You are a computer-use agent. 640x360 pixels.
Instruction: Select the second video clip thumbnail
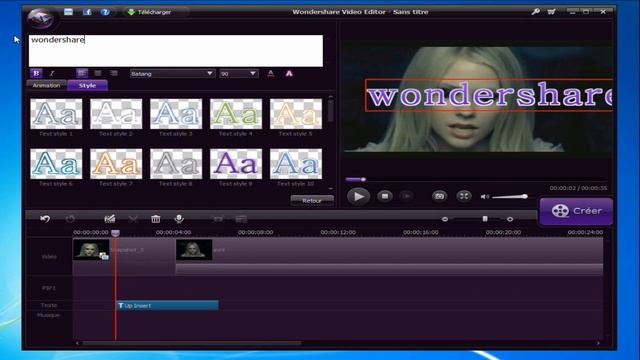tap(194, 249)
